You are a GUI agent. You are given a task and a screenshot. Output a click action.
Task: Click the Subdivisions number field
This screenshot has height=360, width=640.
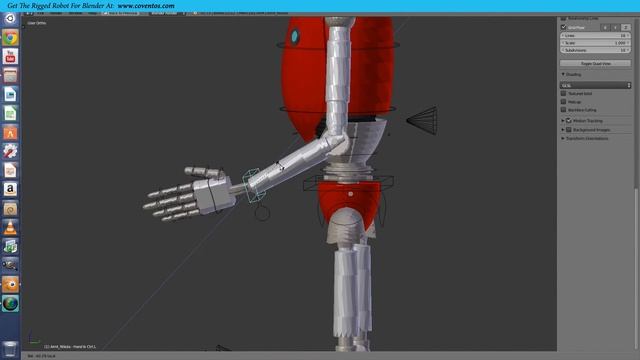click(x=596, y=50)
